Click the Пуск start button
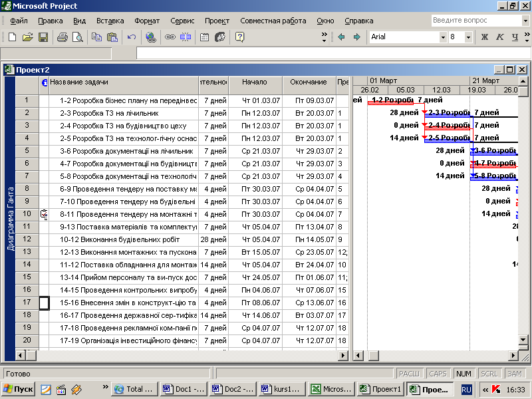This screenshot has height=399, width=532. tap(19, 389)
